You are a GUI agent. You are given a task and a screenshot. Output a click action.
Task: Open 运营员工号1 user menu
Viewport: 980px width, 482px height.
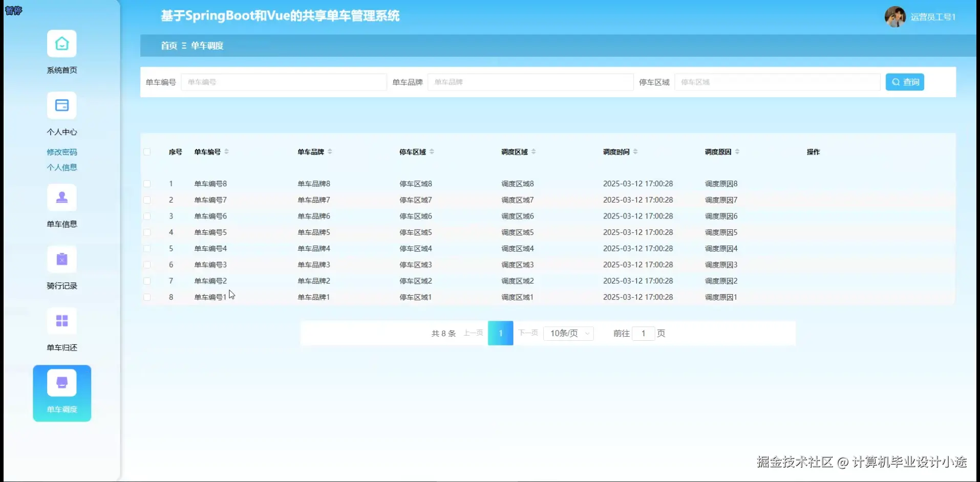[933, 17]
